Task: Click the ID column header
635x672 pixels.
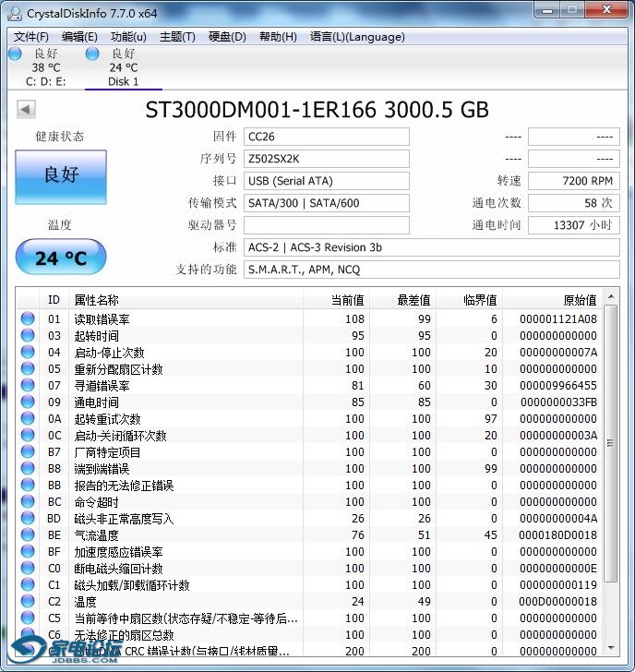Action: (54, 300)
